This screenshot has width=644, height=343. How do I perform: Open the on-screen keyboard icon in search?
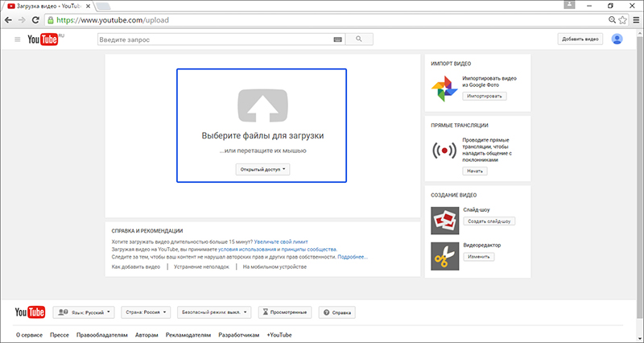(337, 39)
